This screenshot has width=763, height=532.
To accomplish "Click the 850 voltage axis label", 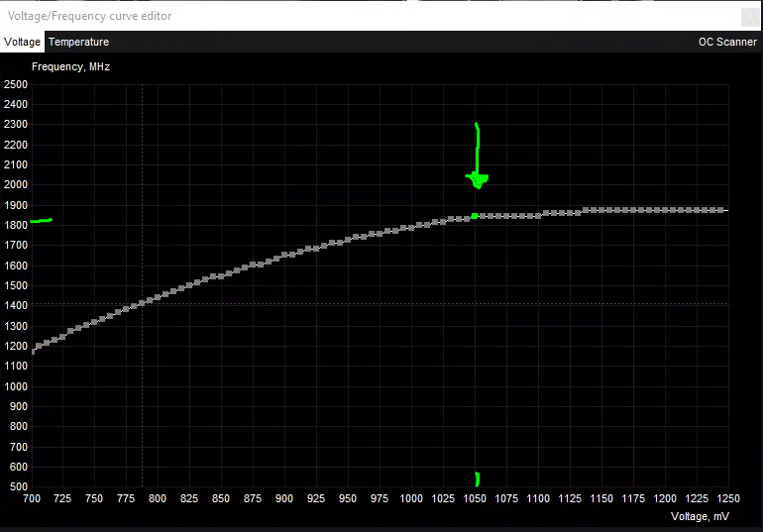I will (x=221, y=498).
